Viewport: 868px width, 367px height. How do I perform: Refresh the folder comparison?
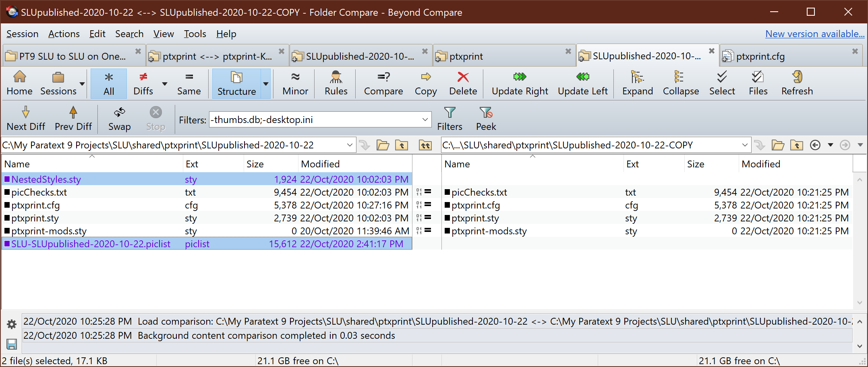pyautogui.click(x=797, y=83)
